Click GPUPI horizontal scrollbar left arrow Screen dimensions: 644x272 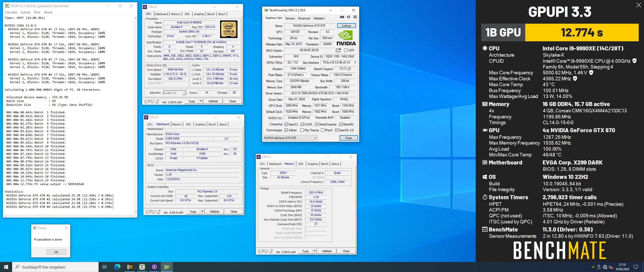click(x=6, y=216)
